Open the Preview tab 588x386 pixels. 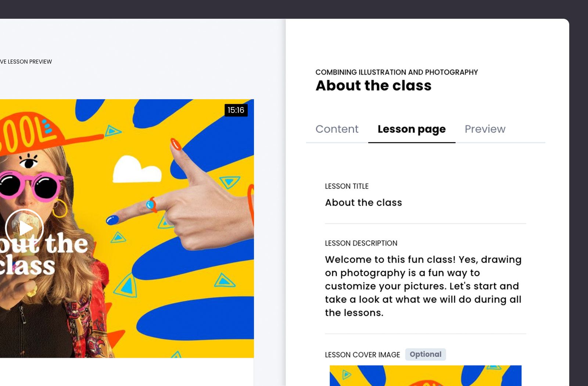[485, 129]
